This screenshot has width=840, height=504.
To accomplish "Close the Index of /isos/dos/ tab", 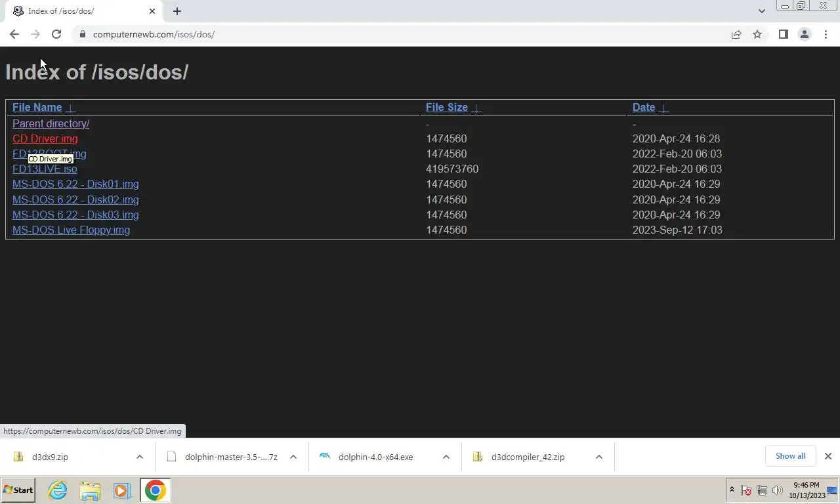I will click(152, 11).
